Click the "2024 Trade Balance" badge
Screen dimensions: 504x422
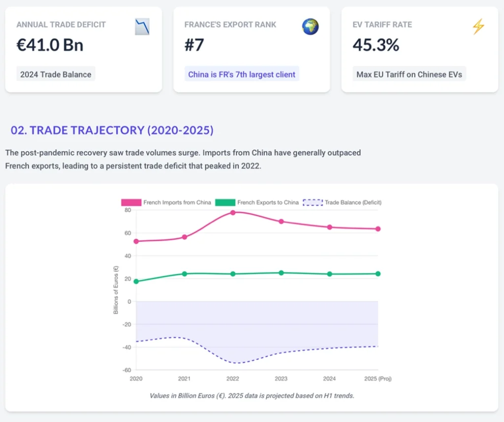pos(56,75)
